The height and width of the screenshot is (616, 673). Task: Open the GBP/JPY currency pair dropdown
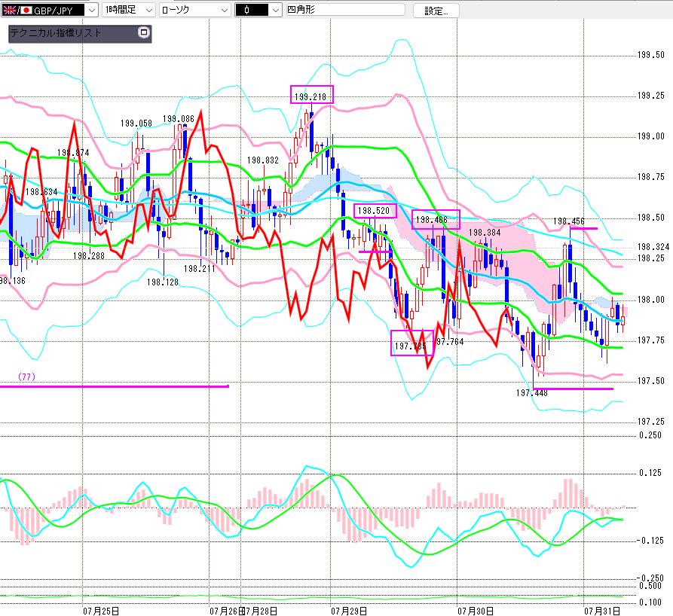pyautogui.click(x=92, y=11)
